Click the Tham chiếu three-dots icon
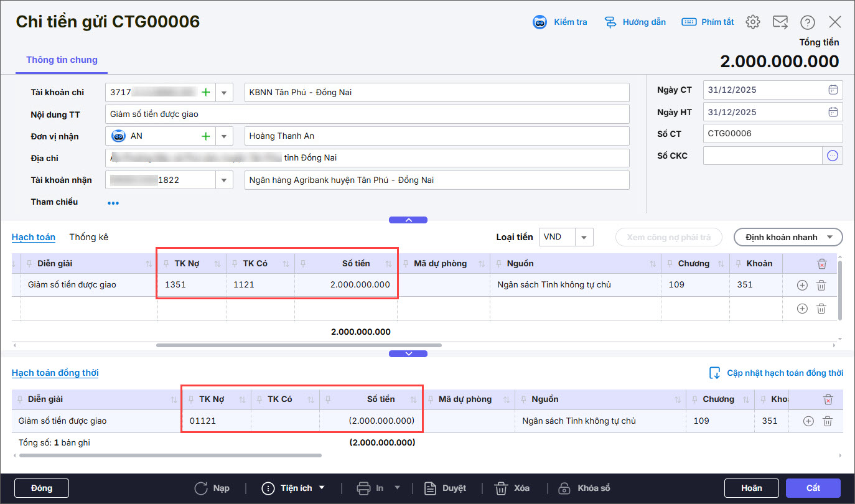 113,203
